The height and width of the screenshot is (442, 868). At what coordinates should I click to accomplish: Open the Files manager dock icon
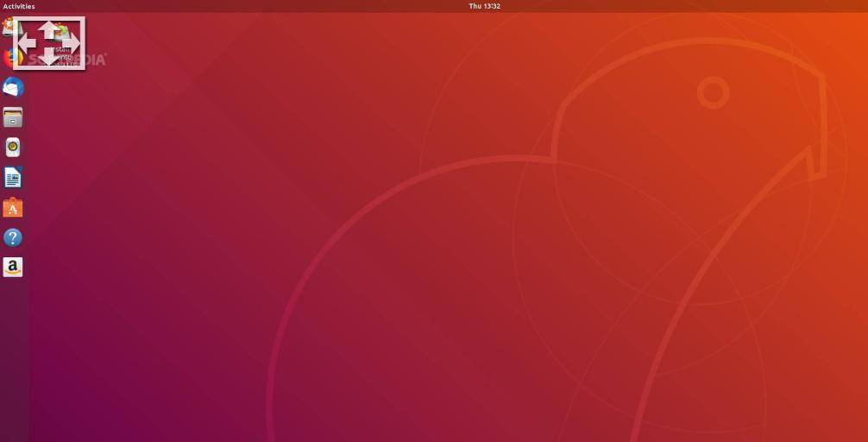tap(13, 117)
